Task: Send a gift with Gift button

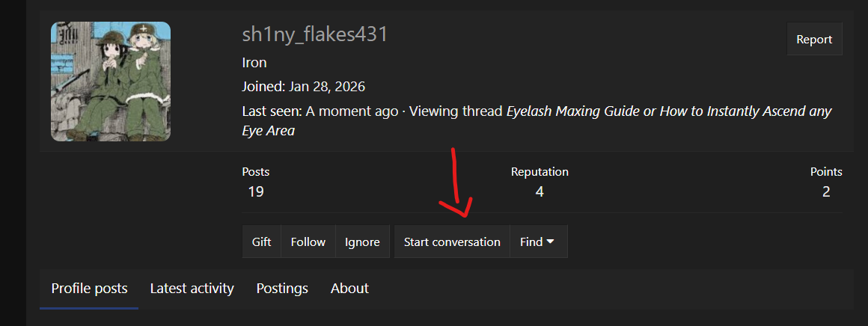Action: [261, 242]
